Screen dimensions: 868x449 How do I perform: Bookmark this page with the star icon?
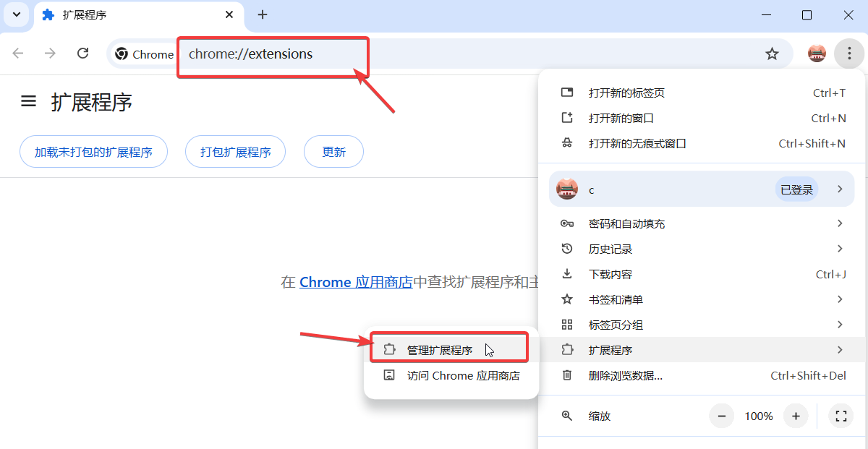coord(772,54)
